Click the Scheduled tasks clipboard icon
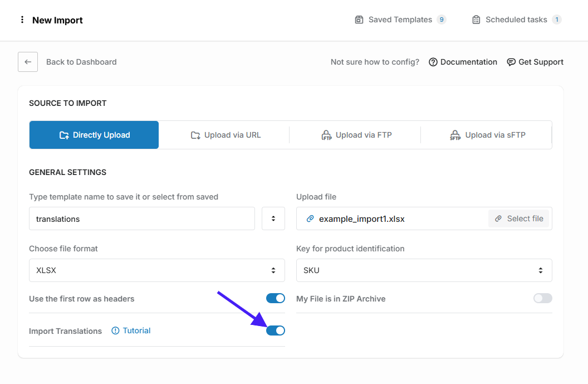This screenshot has width=588, height=384. pyautogui.click(x=476, y=20)
